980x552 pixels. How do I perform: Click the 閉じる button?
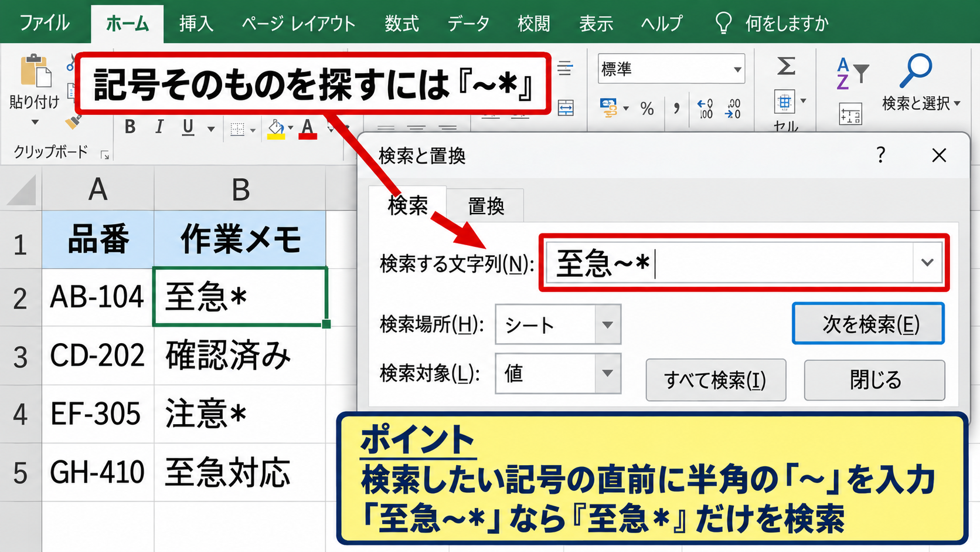[874, 380]
